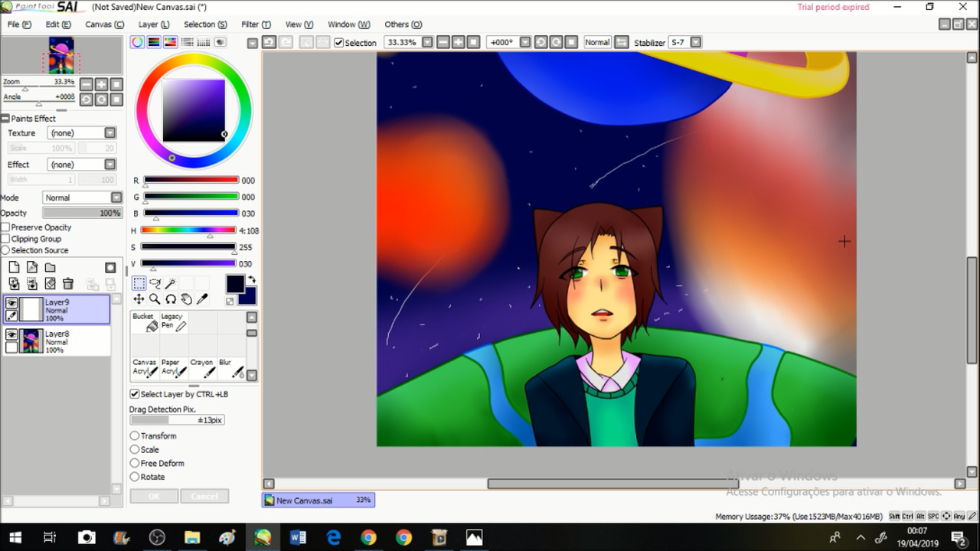Open the Window menu
This screenshot has width=980, height=551.
349,24
